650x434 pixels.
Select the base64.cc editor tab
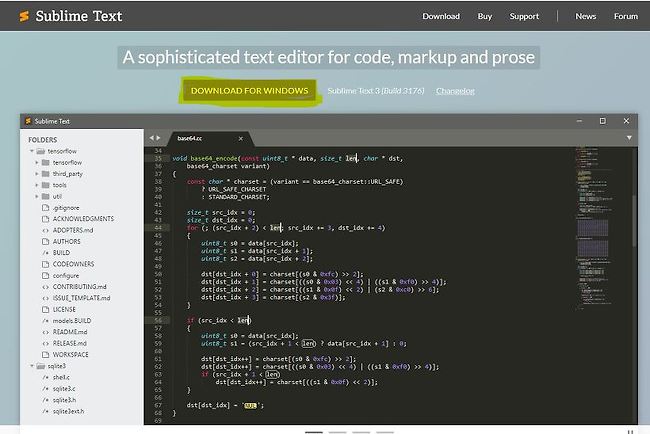[193, 138]
